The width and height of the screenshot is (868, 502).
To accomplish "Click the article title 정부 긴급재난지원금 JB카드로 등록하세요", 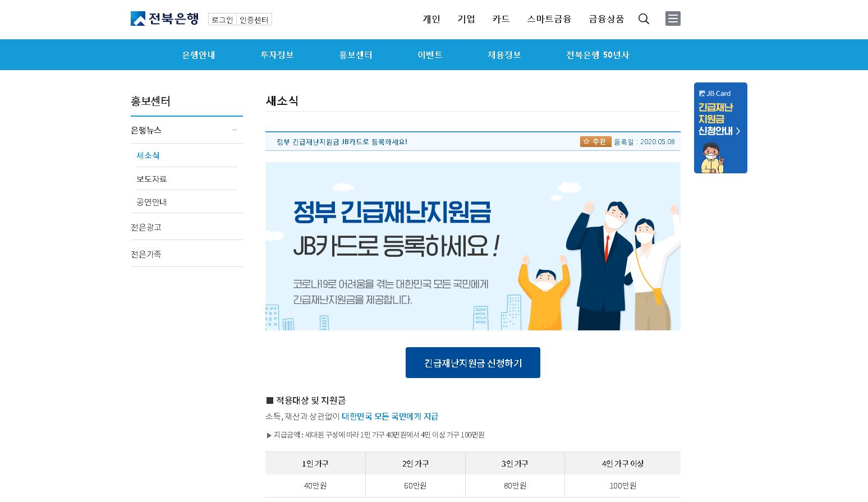I will coord(342,142).
